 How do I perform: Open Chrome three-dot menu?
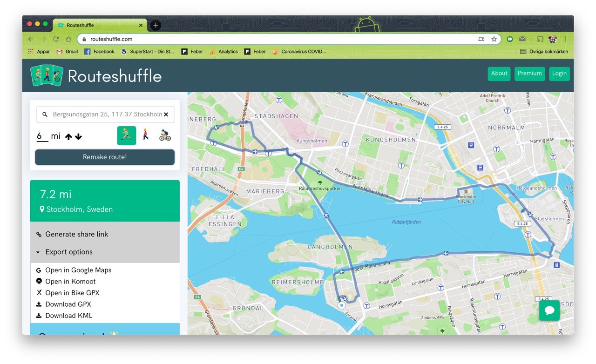(x=565, y=39)
